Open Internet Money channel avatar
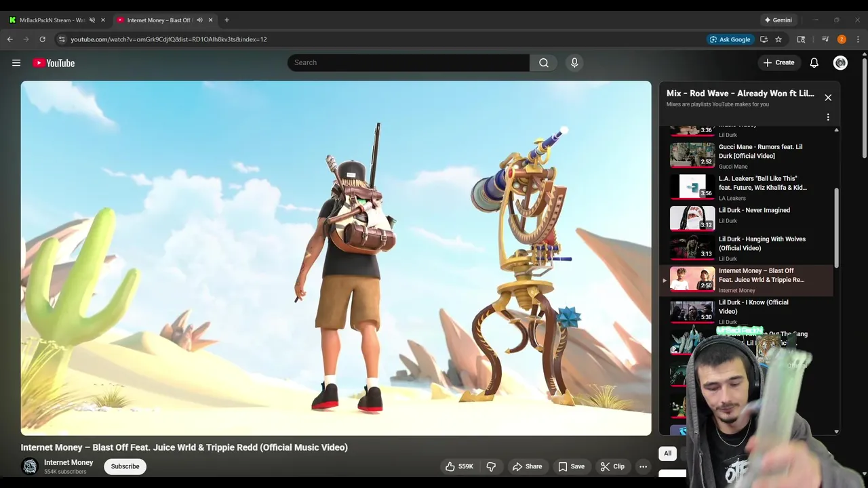This screenshot has height=488, width=868. 29,466
